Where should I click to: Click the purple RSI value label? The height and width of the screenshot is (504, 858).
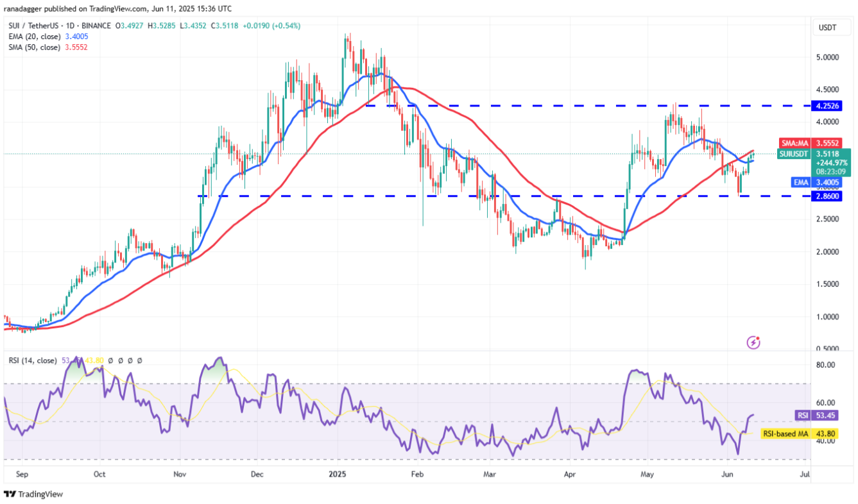click(x=811, y=416)
